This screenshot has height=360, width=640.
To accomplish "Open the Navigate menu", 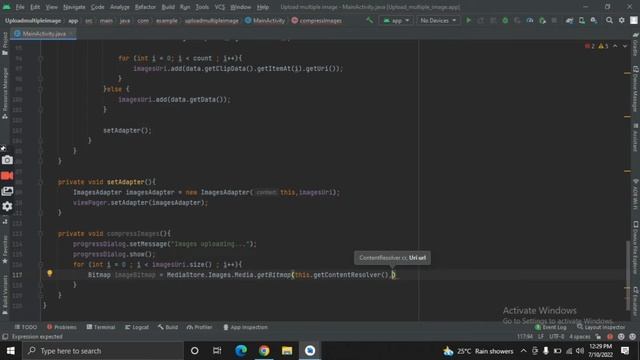I will pyautogui.click(x=74, y=7).
